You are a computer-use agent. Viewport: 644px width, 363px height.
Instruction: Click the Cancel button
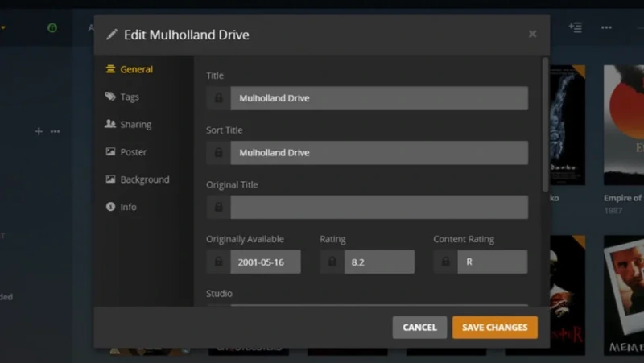click(x=419, y=328)
